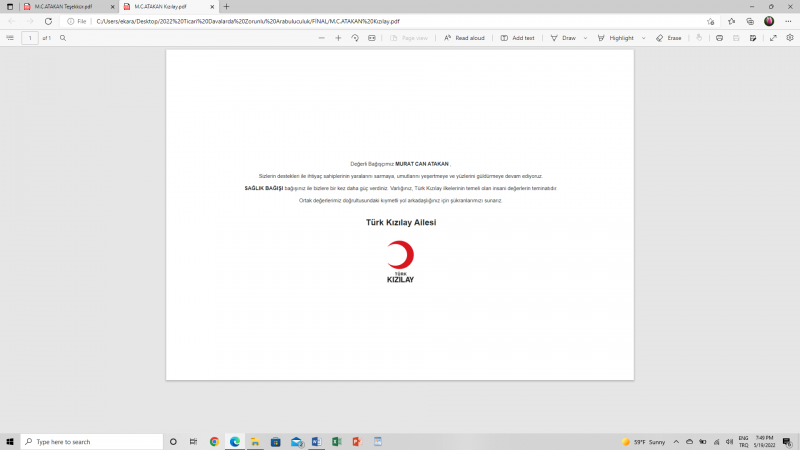
Task: Close the M.C.ATAKAN Teşekkür.pdf tab
Action: [x=113, y=7]
